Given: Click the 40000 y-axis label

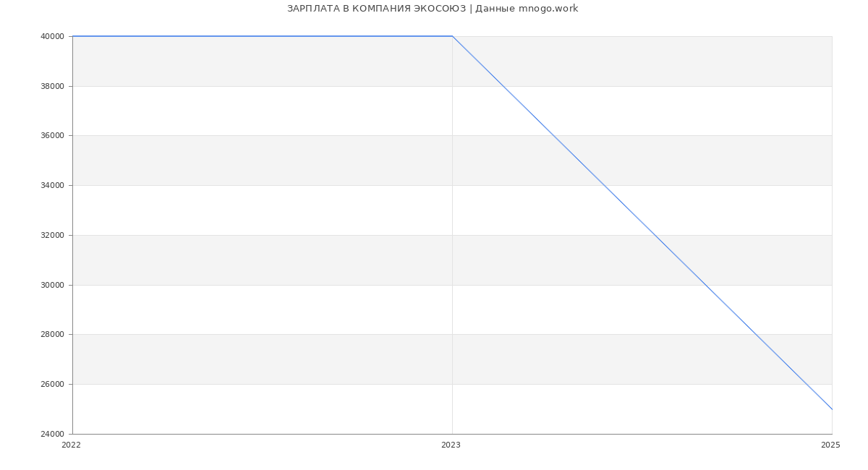Looking at the screenshot, I should click(53, 37).
